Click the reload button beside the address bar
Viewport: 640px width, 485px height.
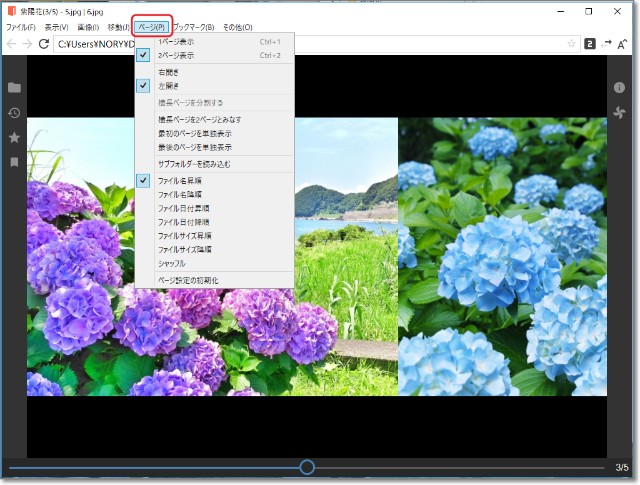tap(44, 44)
